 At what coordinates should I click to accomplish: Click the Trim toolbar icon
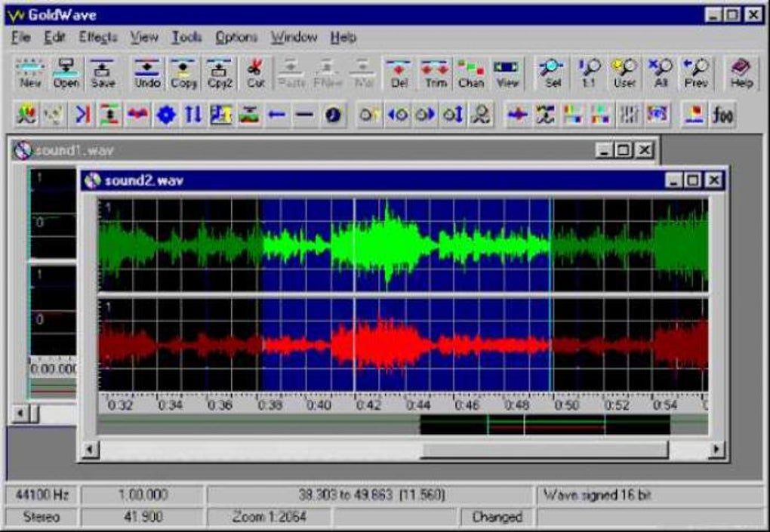[435, 73]
